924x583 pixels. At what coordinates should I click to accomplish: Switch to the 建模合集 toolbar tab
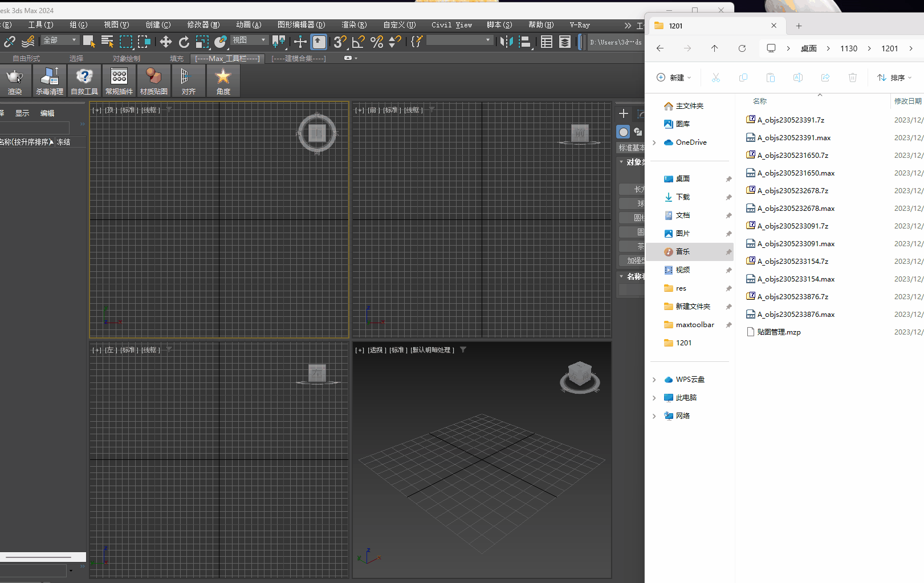298,59
